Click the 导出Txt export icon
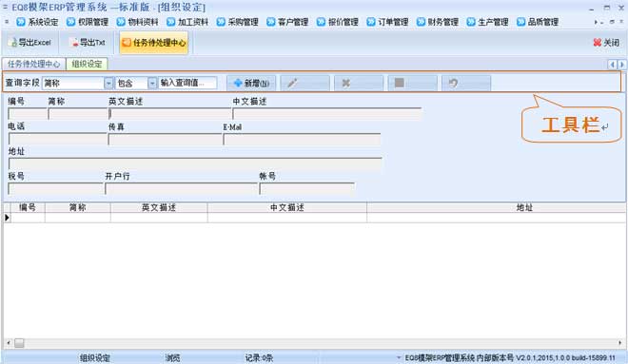 point(74,43)
